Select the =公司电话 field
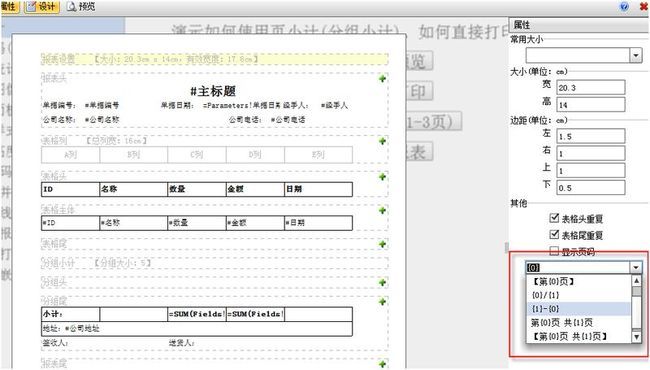650x370 pixels. pos(288,120)
